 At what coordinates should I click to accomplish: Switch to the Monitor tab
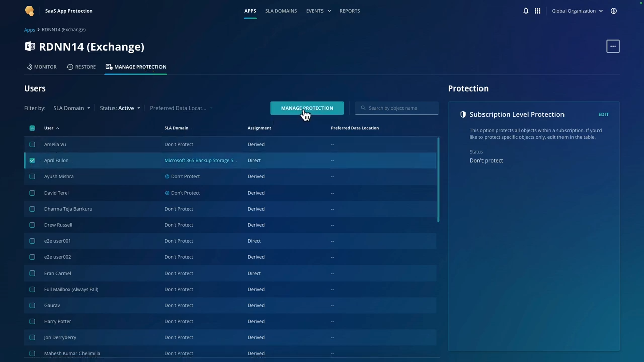click(x=41, y=67)
